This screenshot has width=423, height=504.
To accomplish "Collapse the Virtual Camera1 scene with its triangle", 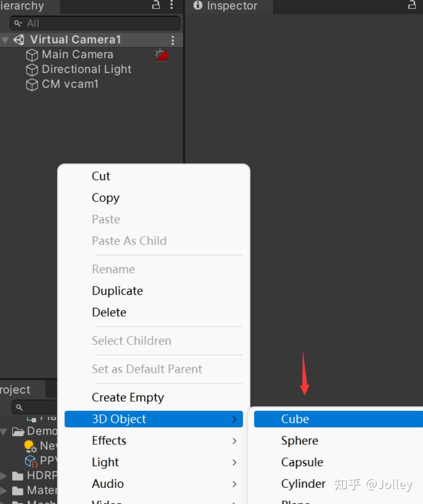I will (x=5, y=40).
